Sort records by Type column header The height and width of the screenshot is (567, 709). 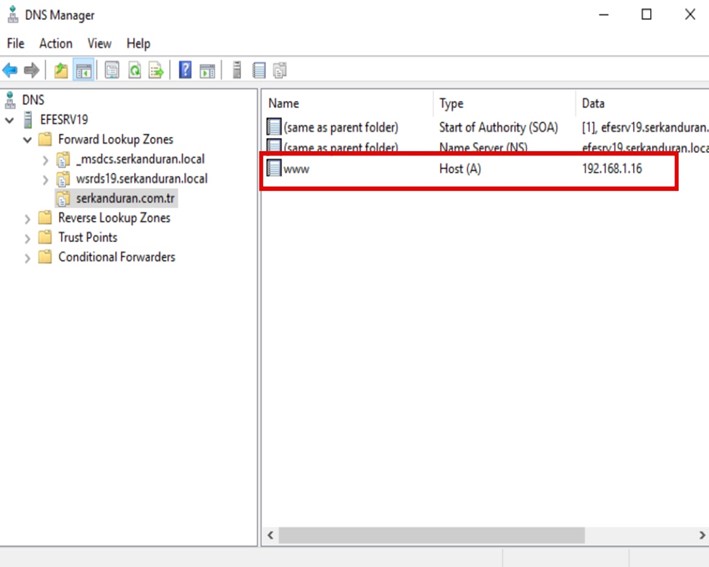pos(452,103)
